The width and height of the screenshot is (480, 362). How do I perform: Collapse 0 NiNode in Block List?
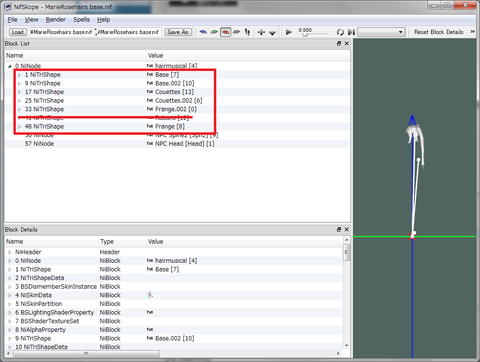pos(10,66)
